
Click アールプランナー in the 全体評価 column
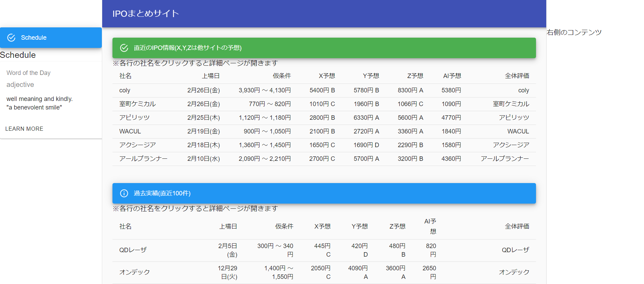[x=505, y=159]
